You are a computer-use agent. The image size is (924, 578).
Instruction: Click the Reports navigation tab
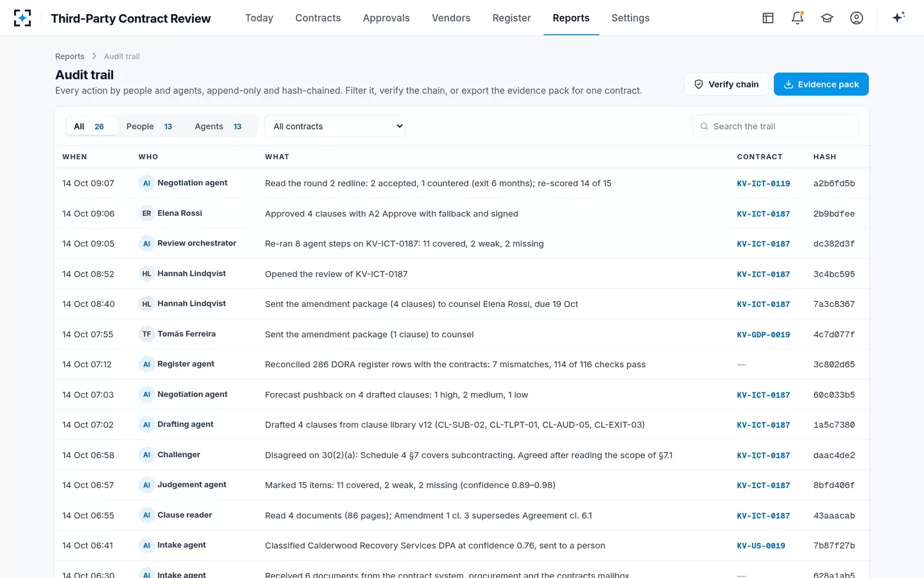pyautogui.click(x=571, y=18)
